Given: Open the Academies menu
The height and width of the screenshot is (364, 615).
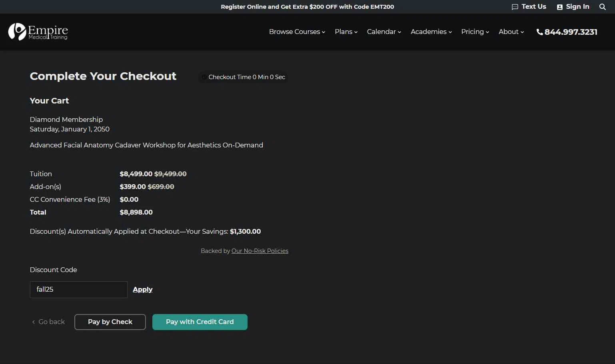Looking at the screenshot, I should point(431,32).
